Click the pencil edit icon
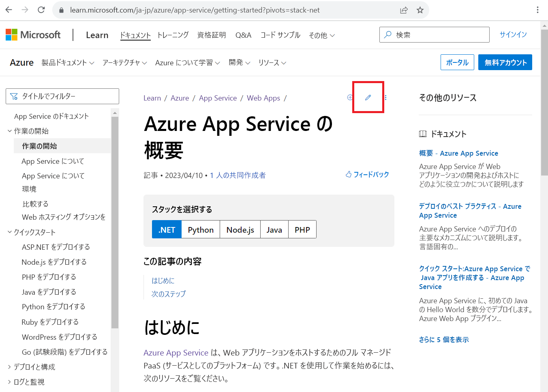548x392 pixels. pos(368,97)
